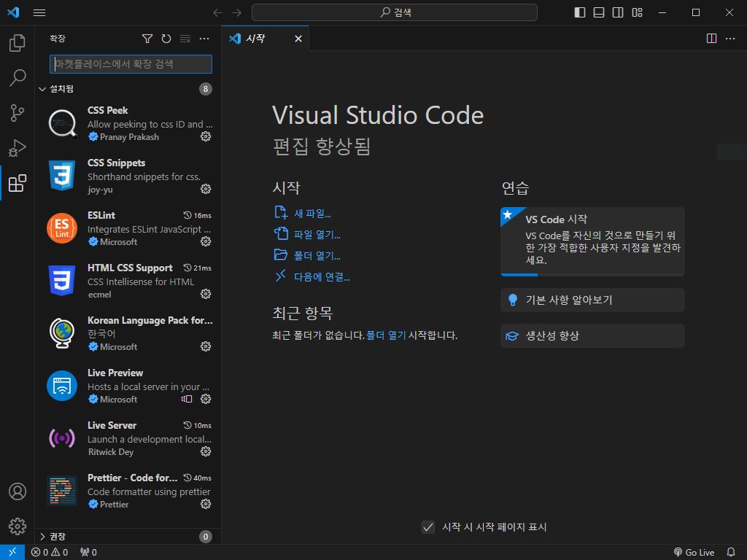The width and height of the screenshot is (747, 560).
Task: Open Source Control view
Action: [18, 113]
